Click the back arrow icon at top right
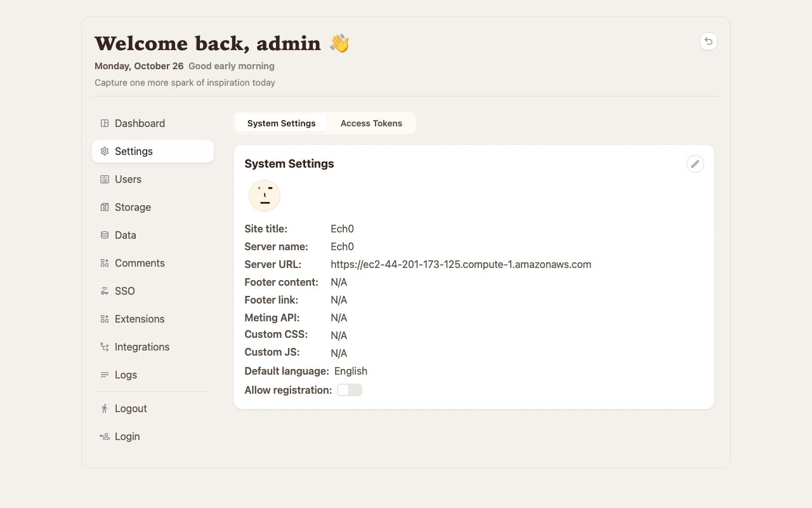Screen dimensions: 812x508 click(x=709, y=41)
